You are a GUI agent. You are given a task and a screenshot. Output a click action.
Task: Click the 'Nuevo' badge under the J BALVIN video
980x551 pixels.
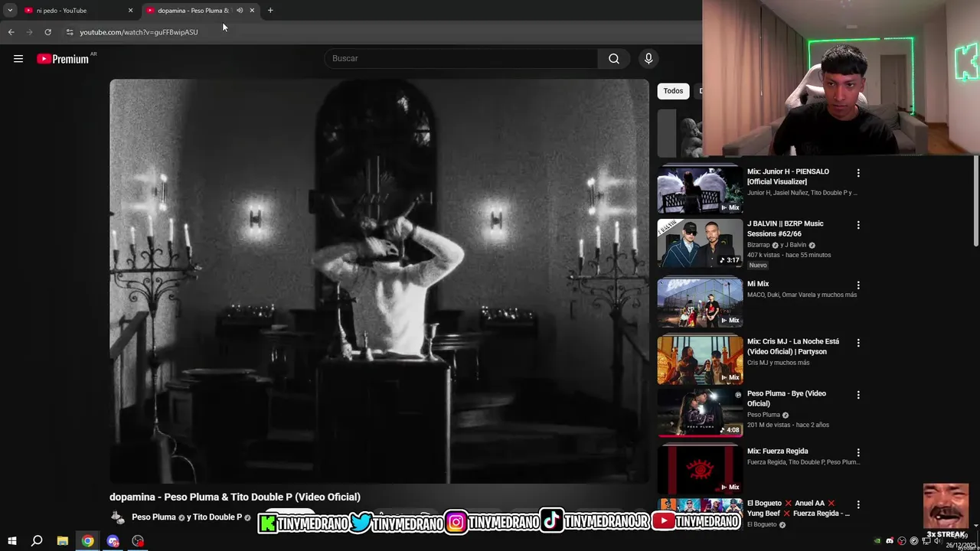coord(758,266)
